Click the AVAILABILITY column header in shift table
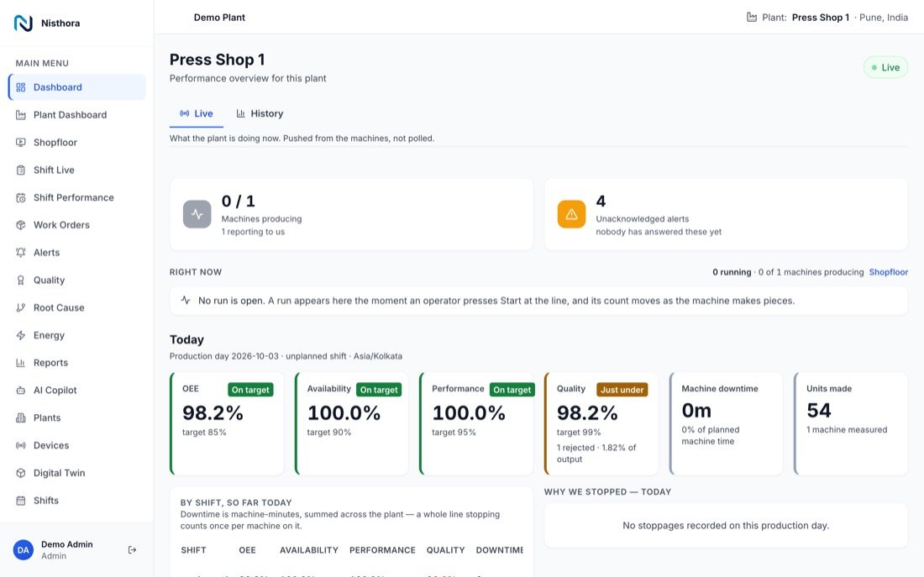The height and width of the screenshot is (577, 924). 309,550
